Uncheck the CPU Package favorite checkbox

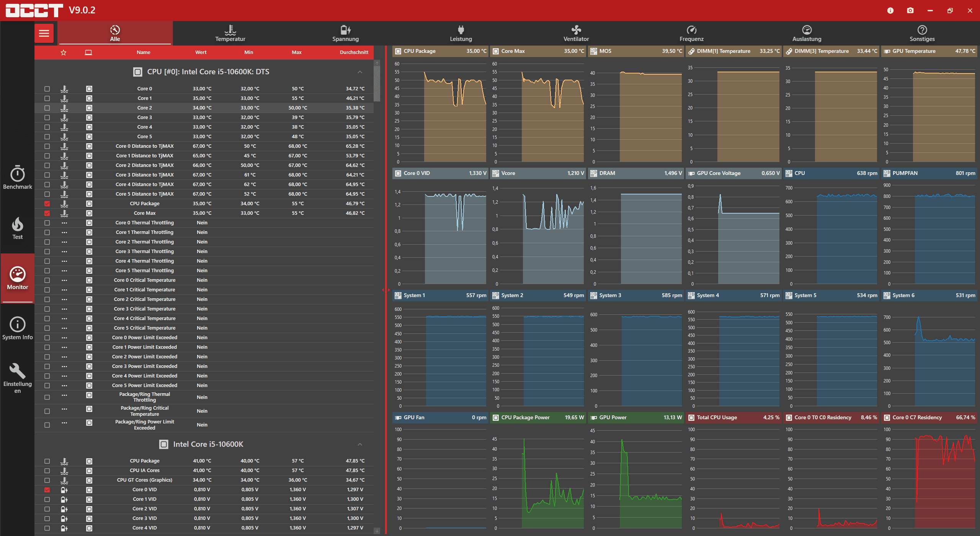click(x=47, y=204)
